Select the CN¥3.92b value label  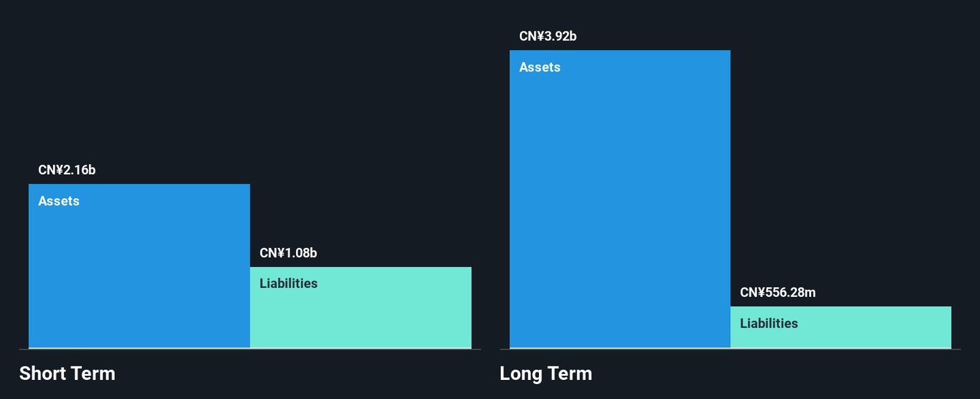[547, 37]
